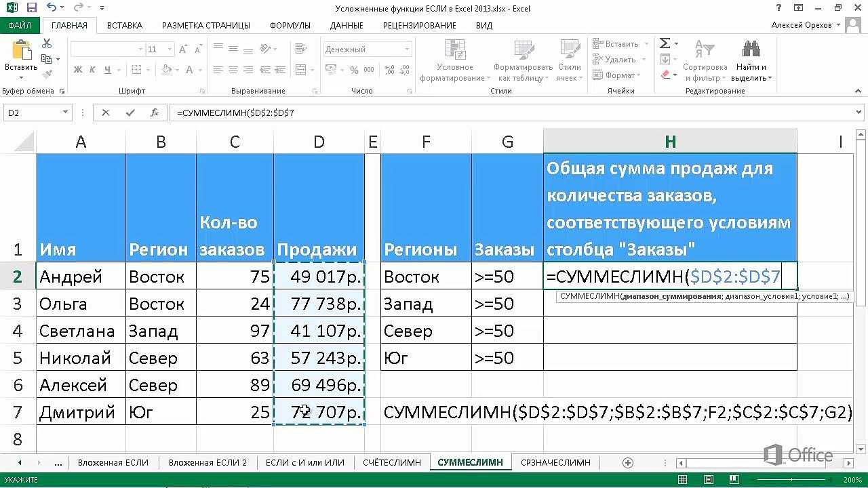Open the ФАЙЛ tab

[x=20, y=25]
